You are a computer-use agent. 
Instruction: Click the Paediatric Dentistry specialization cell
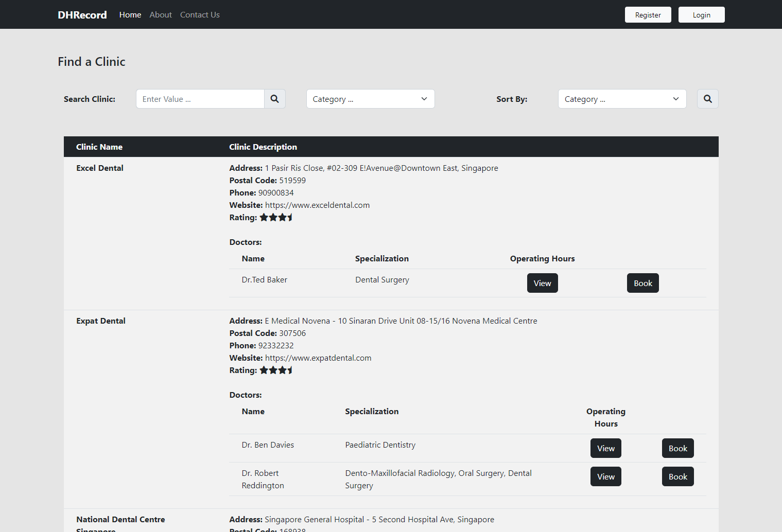point(380,445)
